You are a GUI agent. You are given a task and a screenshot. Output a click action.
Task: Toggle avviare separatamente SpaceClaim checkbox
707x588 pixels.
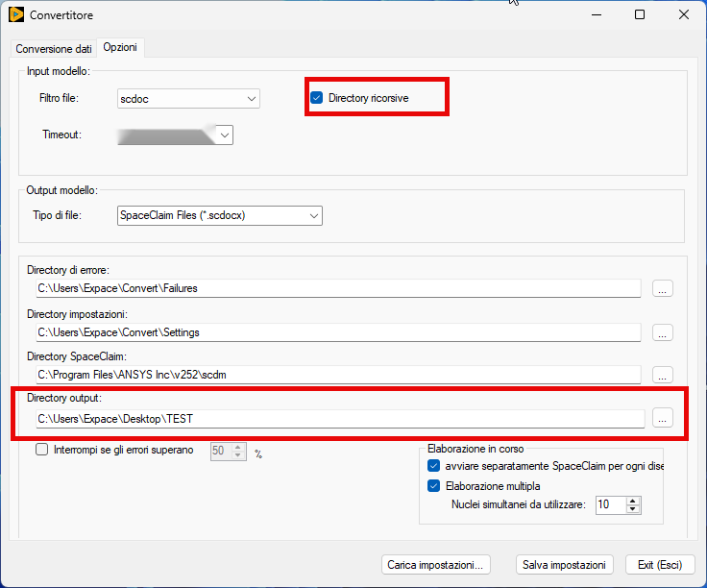[x=433, y=466]
